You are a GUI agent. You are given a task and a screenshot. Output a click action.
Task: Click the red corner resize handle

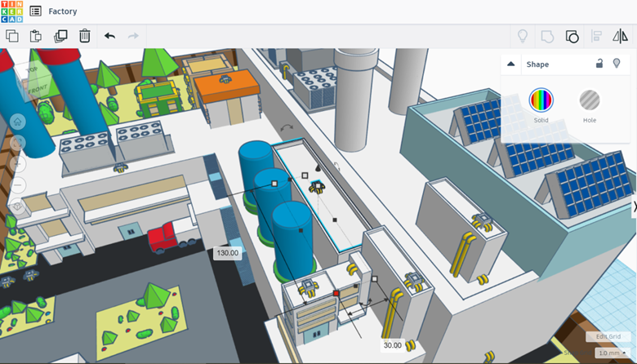[x=336, y=293]
